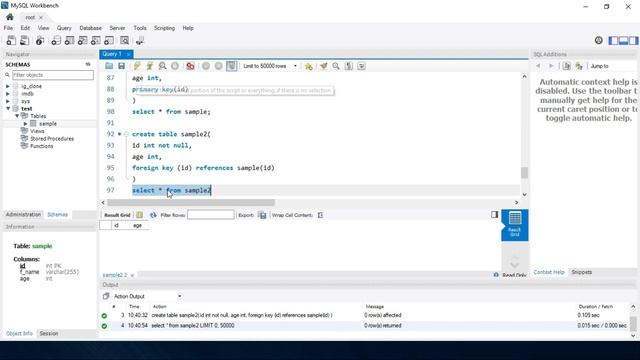Expand the sample table node

coord(25,124)
